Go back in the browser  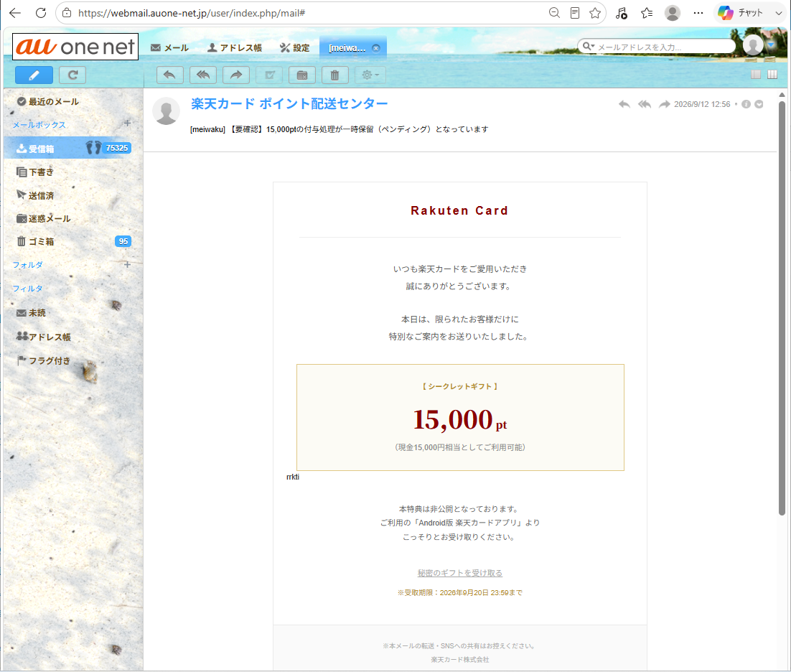click(x=15, y=13)
